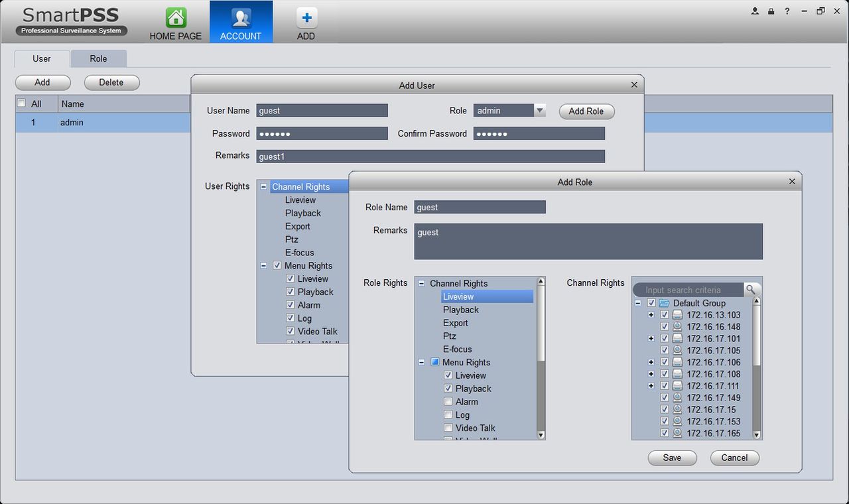Screen dimensions: 849x504
Task: Enable the Alarm checkbox in Role Rights
Action: pos(448,402)
